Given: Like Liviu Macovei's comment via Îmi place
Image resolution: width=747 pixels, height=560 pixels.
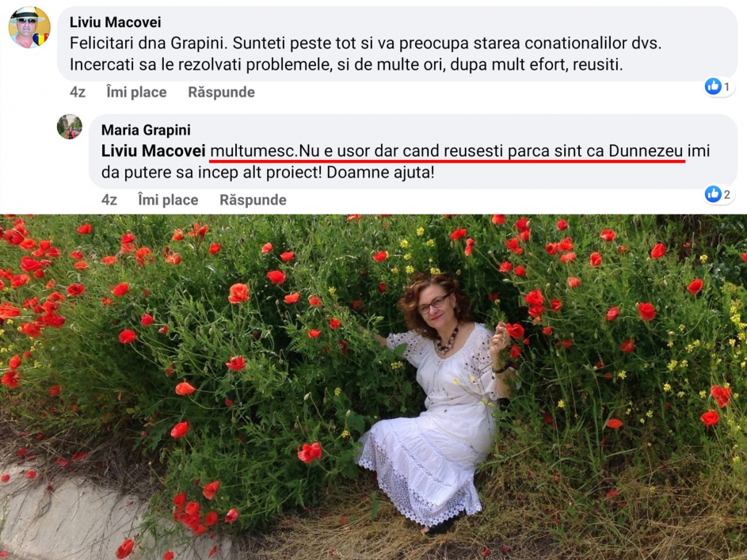Looking at the screenshot, I should pos(136,92).
